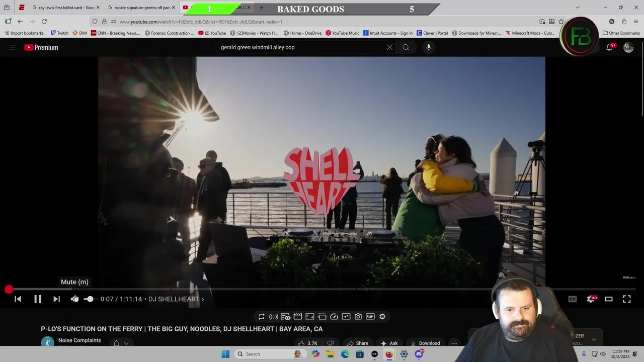Go back to the previous page
Image resolution: width=644 pixels, height=362 pixels.
(20, 22)
